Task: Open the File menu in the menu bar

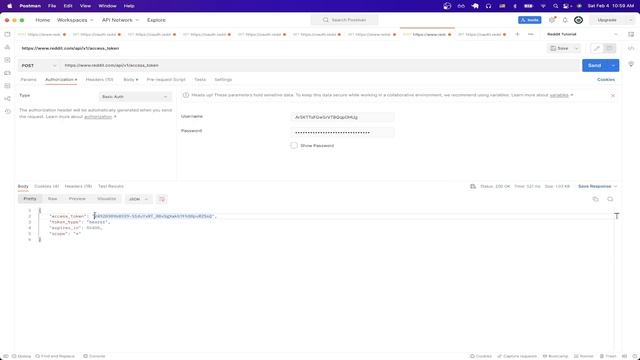Action: tap(52, 6)
